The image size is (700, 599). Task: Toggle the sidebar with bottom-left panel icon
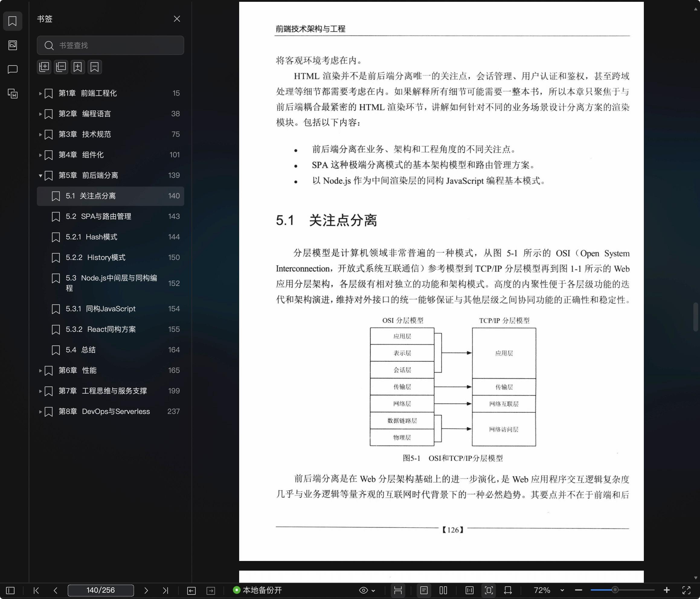coord(11,590)
